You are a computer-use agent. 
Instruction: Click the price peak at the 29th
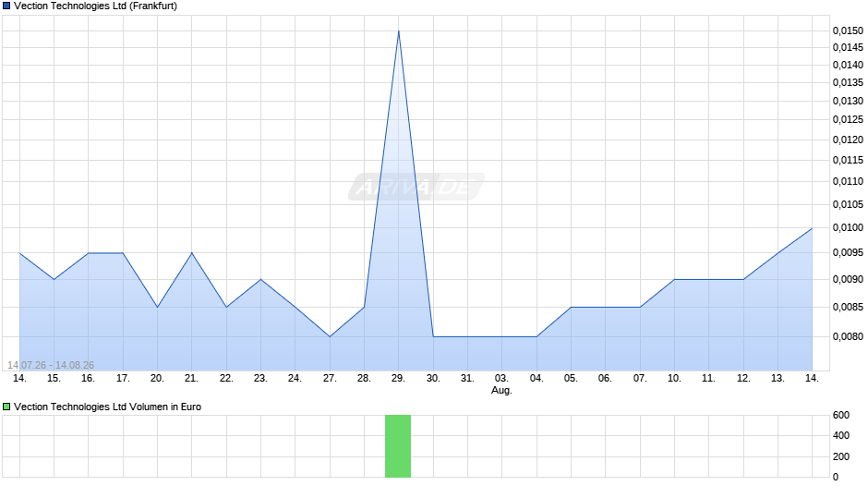click(399, 31)
